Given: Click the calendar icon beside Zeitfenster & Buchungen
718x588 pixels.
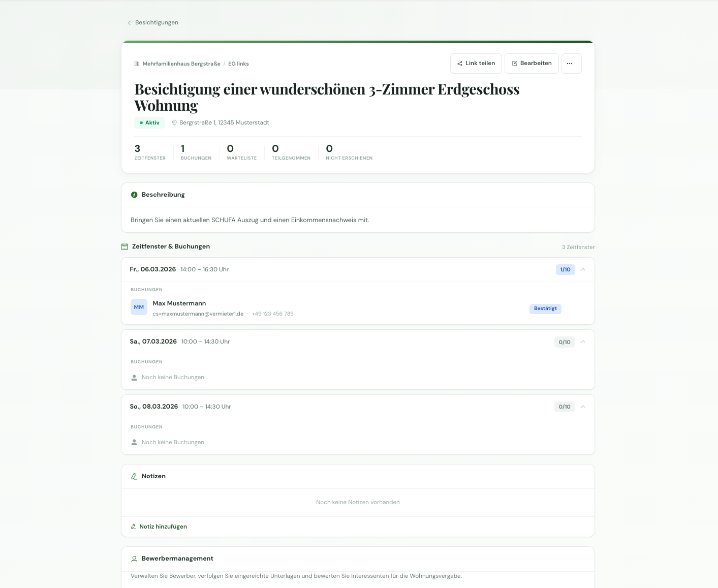Looking at the screenshot, I should [124, 246].
